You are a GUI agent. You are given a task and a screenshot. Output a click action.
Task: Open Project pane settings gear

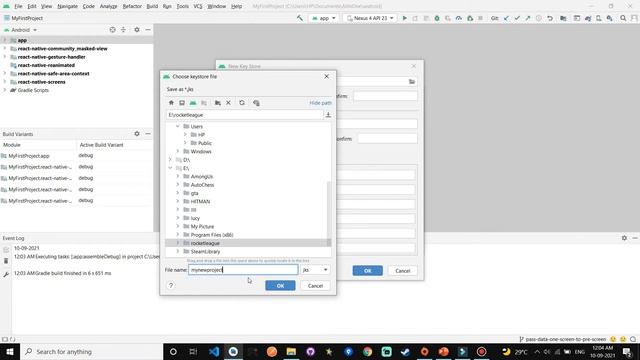point(137,30)
